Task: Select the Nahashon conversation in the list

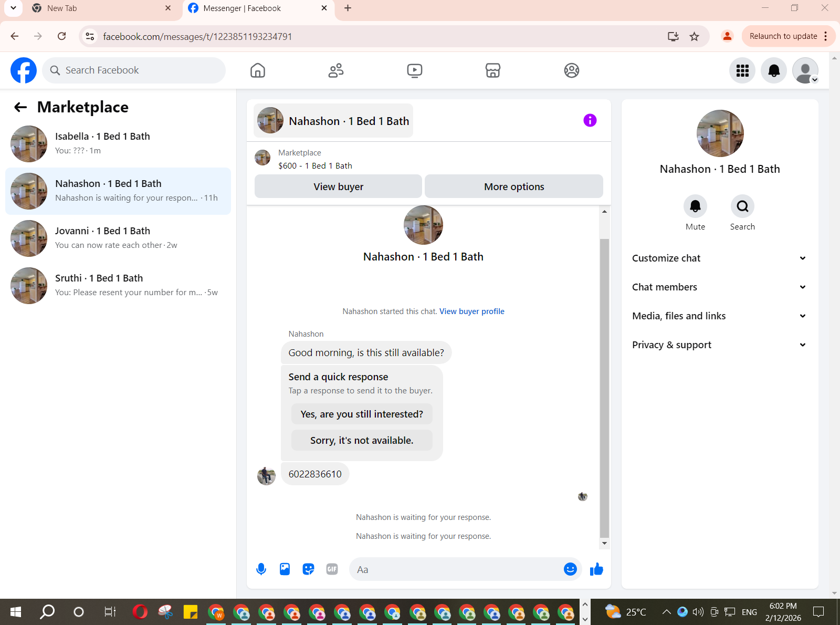Action: pyautogui.click(x=118, y=191)
